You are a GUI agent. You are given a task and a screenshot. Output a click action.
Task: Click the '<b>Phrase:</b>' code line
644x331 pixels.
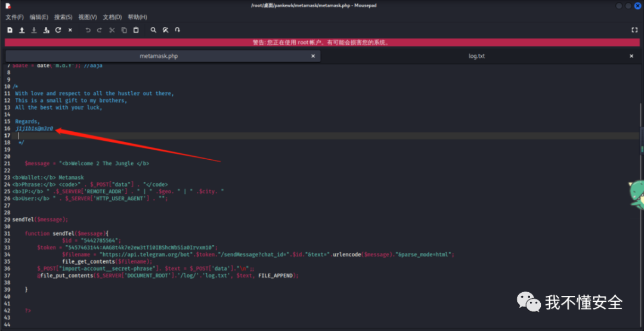(90, 184)
